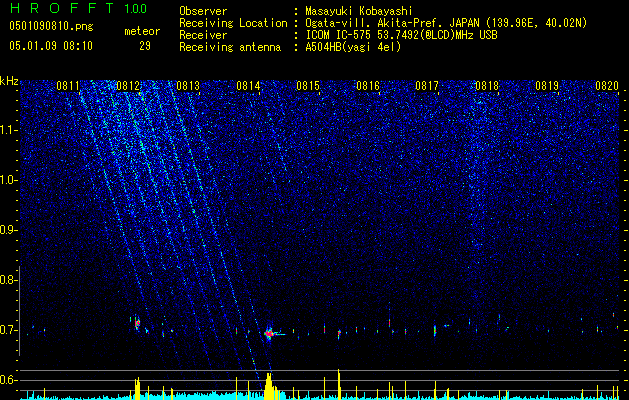Click the 'Receiving antenna' label
629x400 pixels.
[230, 47]
